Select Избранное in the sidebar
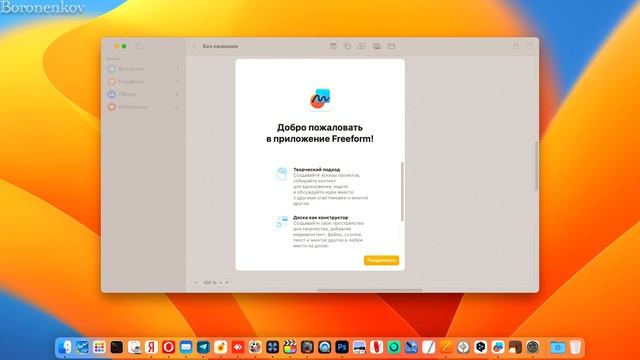The image size is (640, 360). point(144,107)
